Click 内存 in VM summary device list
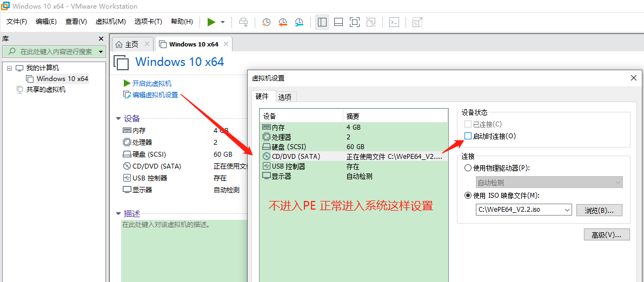Screen dimensions: 644x282 pos(139,131)
